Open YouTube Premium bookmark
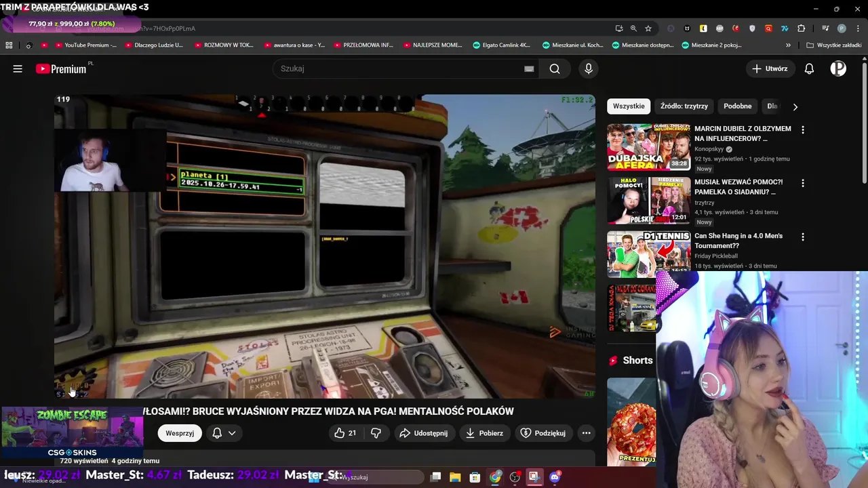The width and height of the screenshot is (868, 488). tap(85, 45)
